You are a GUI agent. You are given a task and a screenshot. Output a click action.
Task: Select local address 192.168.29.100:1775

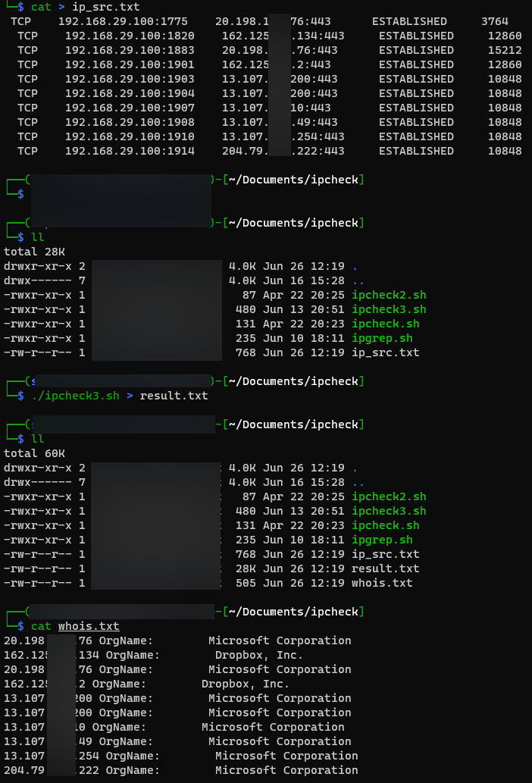click(123, 21)
